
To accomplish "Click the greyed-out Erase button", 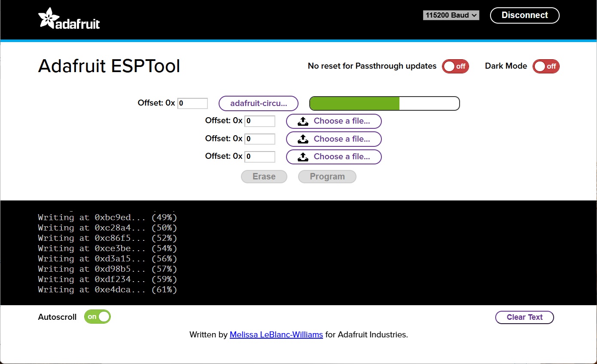I will point(264,176).
